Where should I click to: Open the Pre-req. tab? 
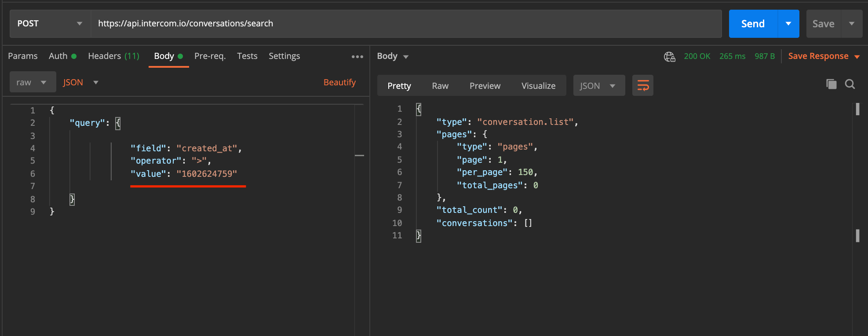210,56
